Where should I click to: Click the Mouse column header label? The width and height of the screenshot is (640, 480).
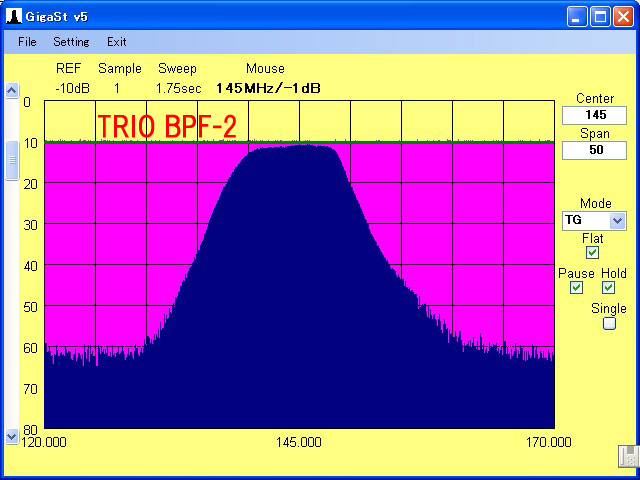click(265, 68)
